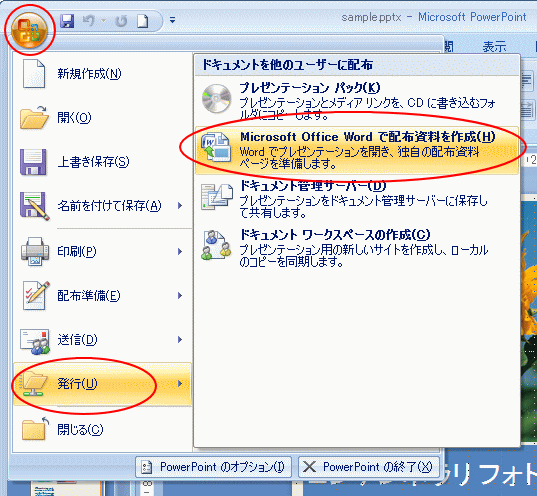Screen dimensions: 537x496
Task: Expand the 名前を付けて保存 submenu arrow
Action: pyautogui.click(x=180, y=206)
